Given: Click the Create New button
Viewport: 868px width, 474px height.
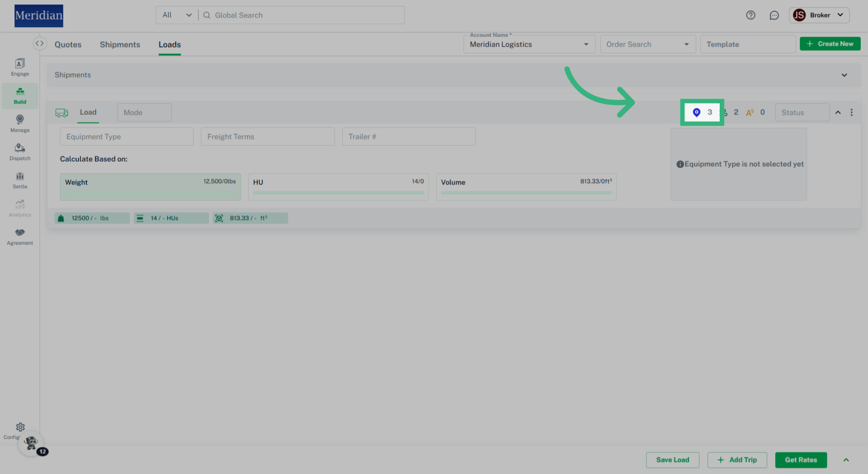Looking at the screenshot, I should tap(830, 44).
